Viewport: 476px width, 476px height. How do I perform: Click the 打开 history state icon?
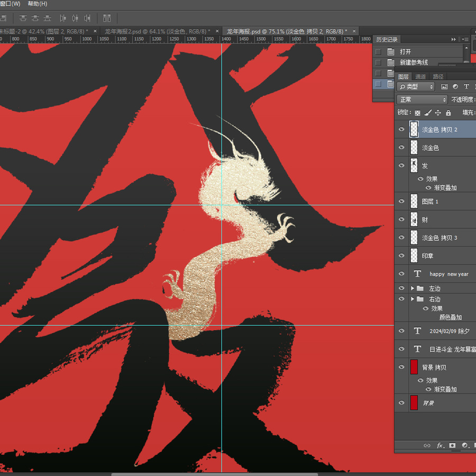(x=391, y=52)
